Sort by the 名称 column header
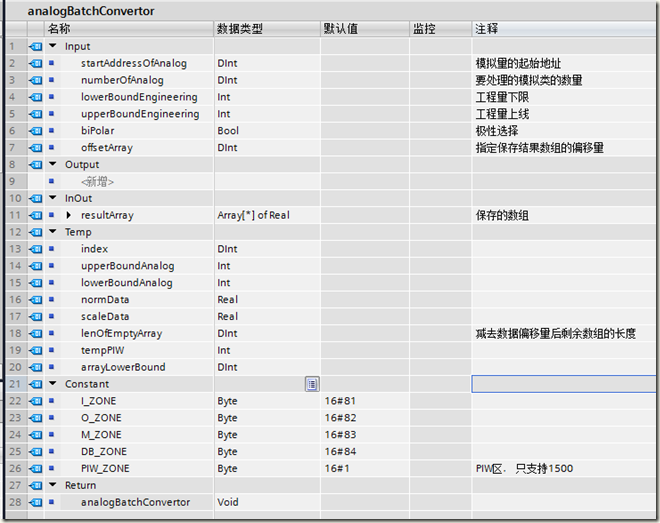Screen dimensions: 660x523 tap(129, 29)
